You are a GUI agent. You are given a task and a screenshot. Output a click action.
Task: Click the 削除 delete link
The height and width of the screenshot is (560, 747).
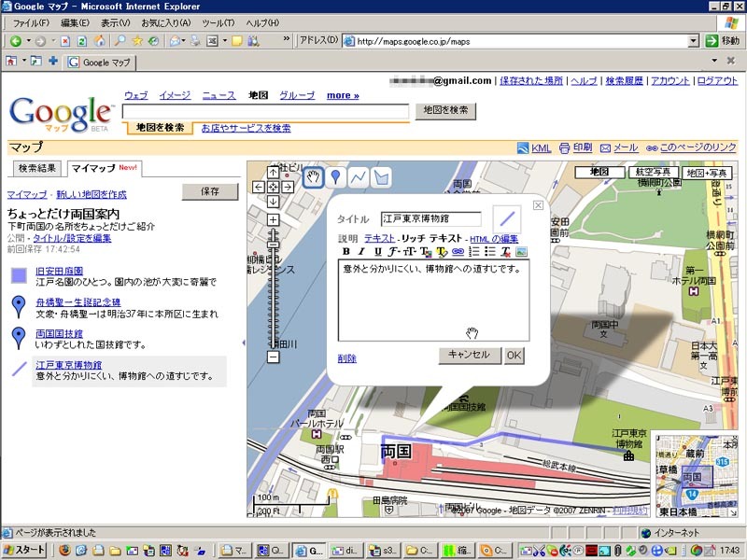pyautogui.click(x=346, y=358)
